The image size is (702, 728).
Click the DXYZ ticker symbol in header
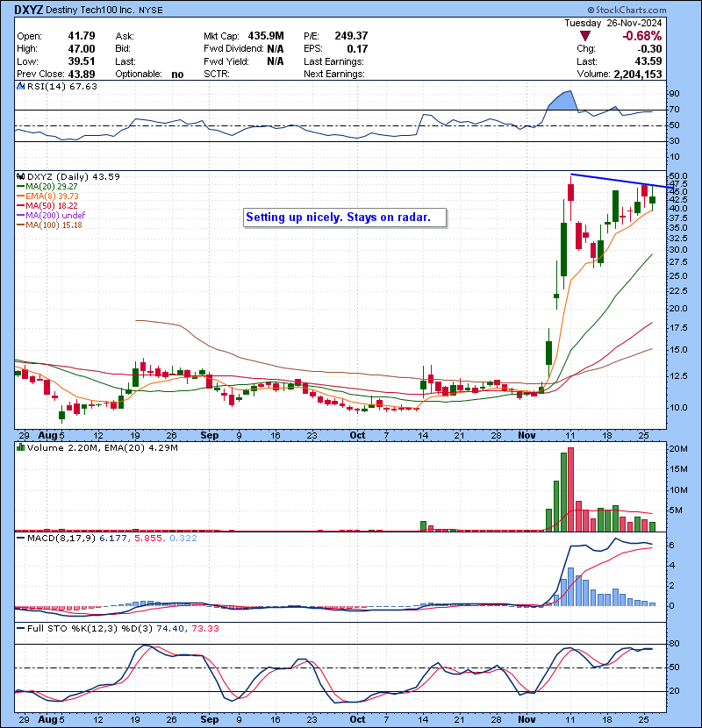(x=28, y=10)
